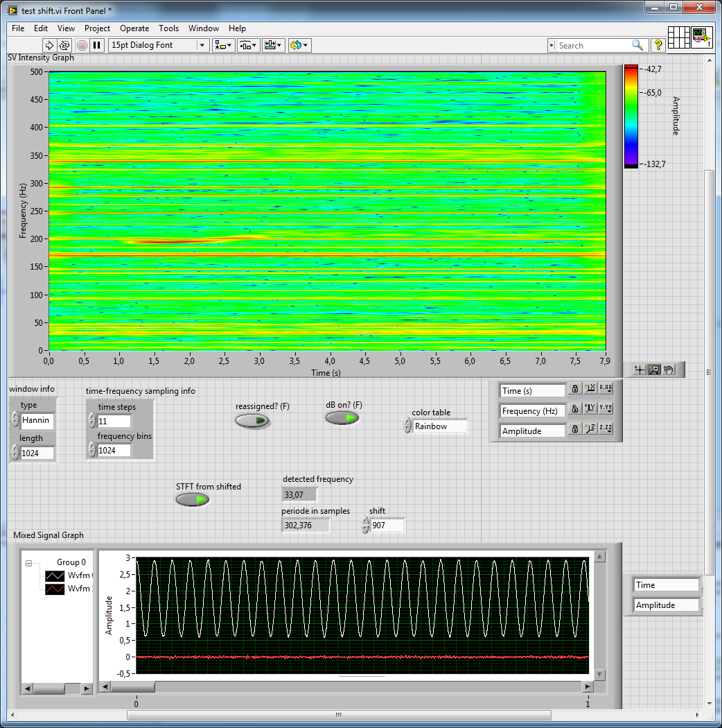The image size is (722, 728).
Task: Select the graph Pan hand tool
Action: [669, 370]
